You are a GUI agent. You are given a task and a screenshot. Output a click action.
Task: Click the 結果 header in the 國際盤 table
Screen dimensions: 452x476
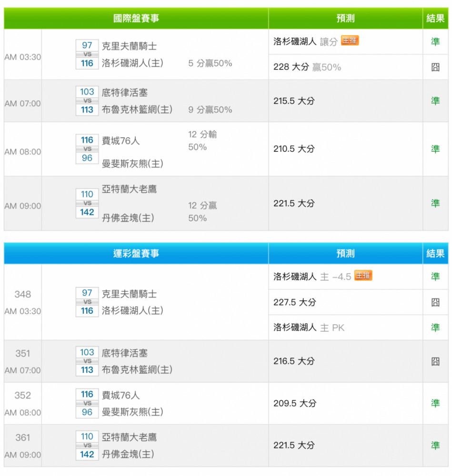(x=435, y=18)
